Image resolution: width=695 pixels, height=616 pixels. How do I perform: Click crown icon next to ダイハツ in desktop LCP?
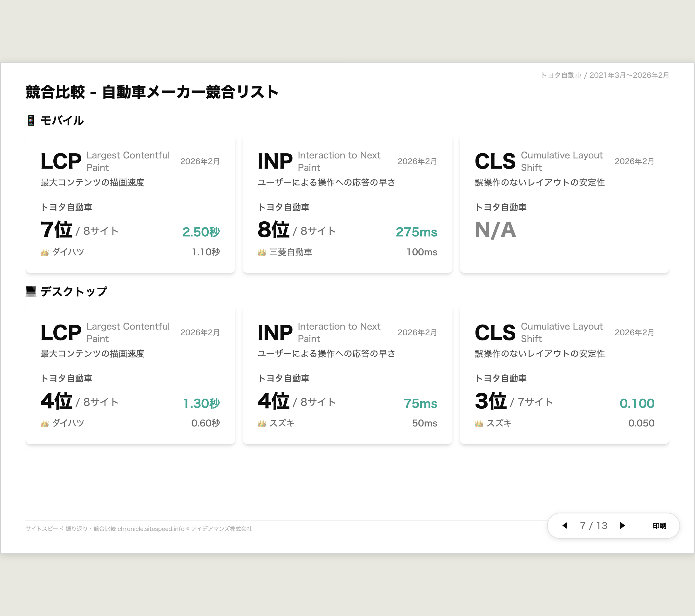click(44, 424)
